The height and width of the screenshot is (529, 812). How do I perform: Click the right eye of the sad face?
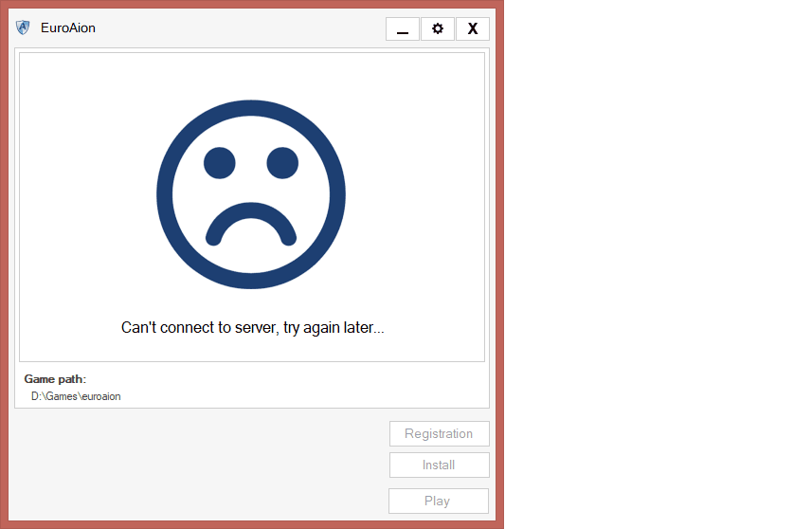coord(282,163)
